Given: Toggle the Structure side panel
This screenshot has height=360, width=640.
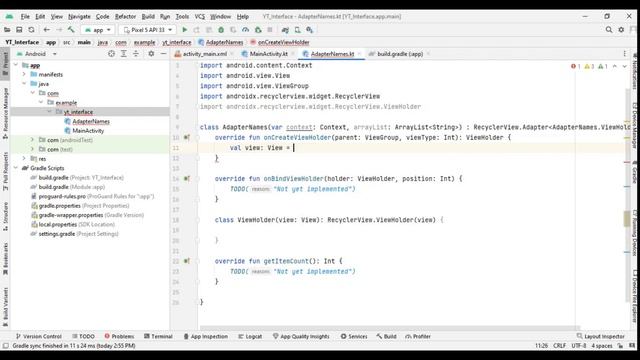Looking at the screenshot, I should [5, 216].
